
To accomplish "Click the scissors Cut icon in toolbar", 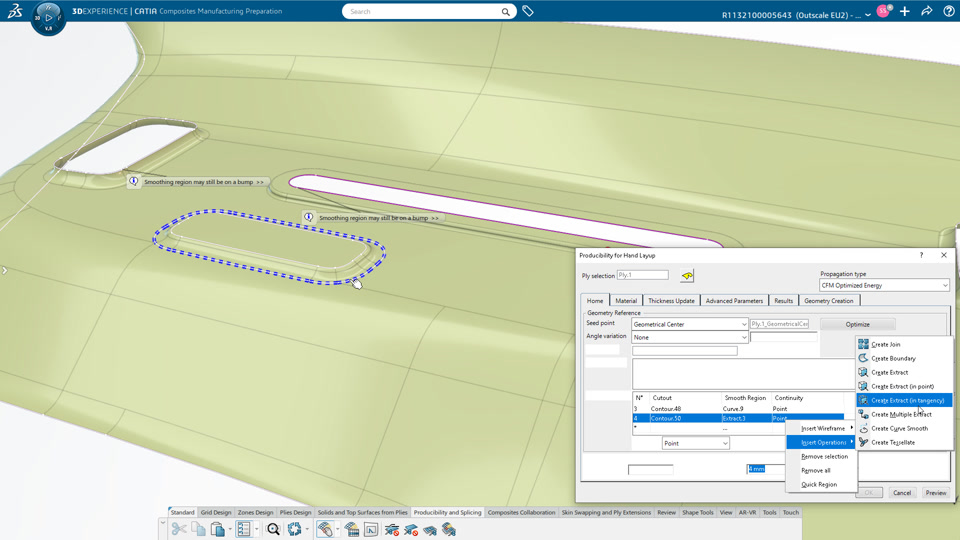I will pos(179,529).
